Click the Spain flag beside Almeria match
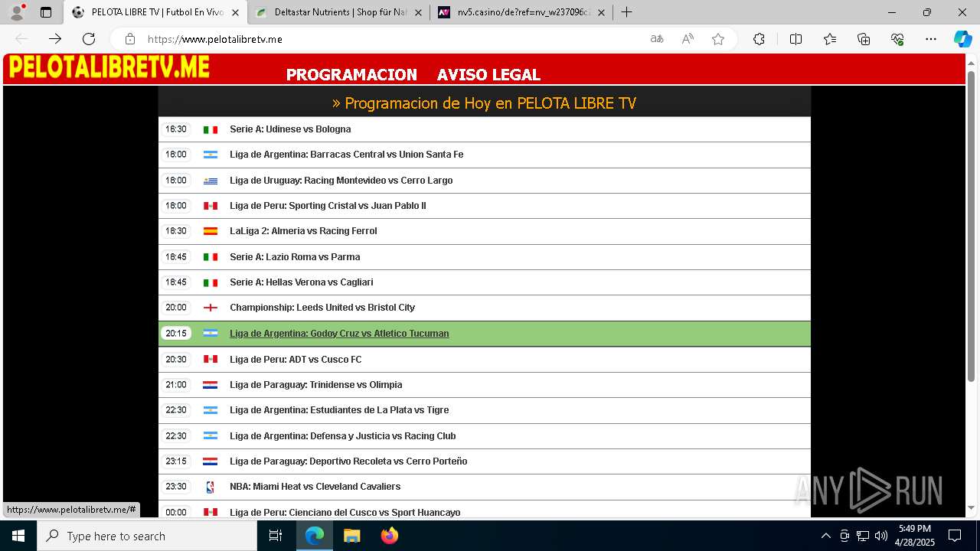 [x=211, y=231]
